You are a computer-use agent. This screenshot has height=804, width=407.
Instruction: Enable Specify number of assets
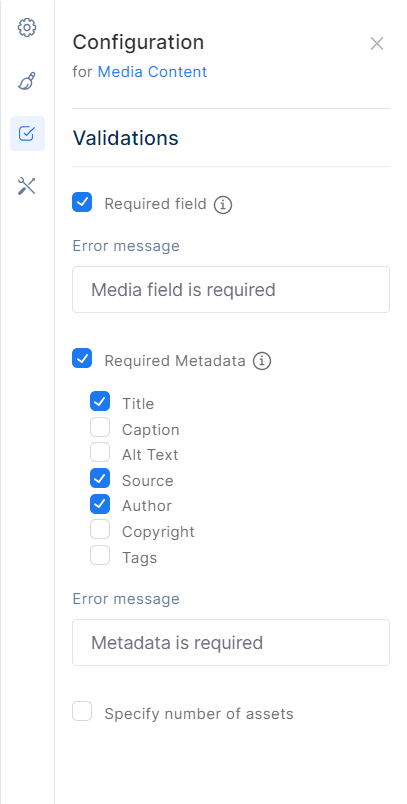coord(82,712)
